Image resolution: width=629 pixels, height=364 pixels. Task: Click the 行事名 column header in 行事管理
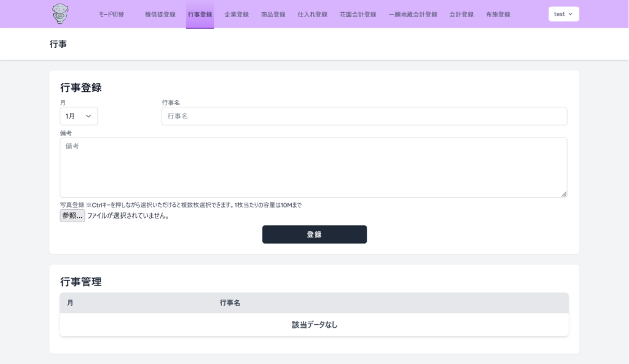coord(230,303)
